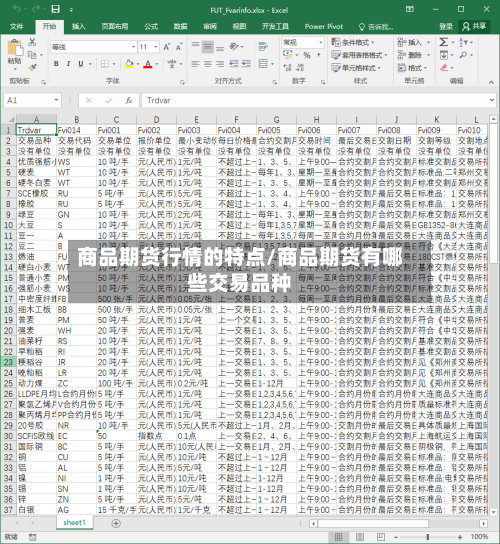Click the Clear eraser icon
Viewport: 500px width, 544px height.
coord(444,68)
